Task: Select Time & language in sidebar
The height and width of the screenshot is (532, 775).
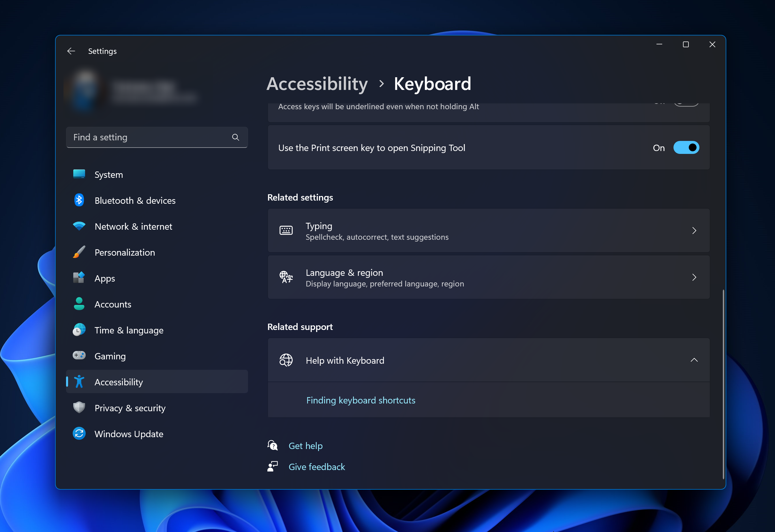Action: (129, 330)
